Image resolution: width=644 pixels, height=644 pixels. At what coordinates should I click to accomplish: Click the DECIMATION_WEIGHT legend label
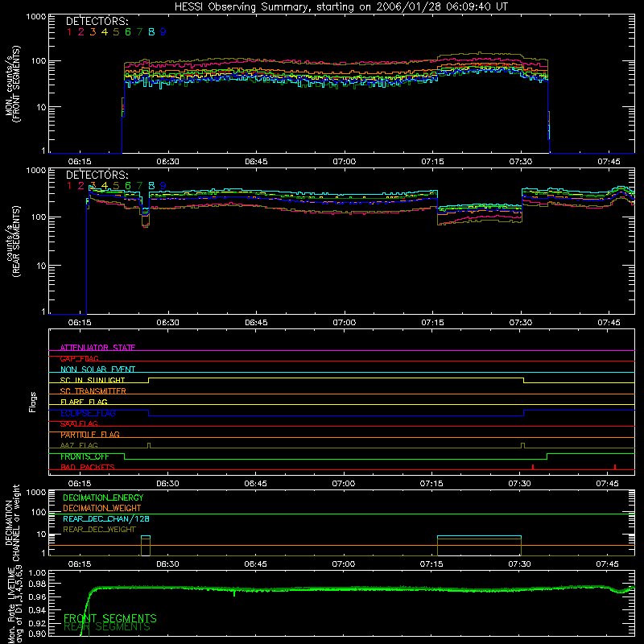point(102,509)
